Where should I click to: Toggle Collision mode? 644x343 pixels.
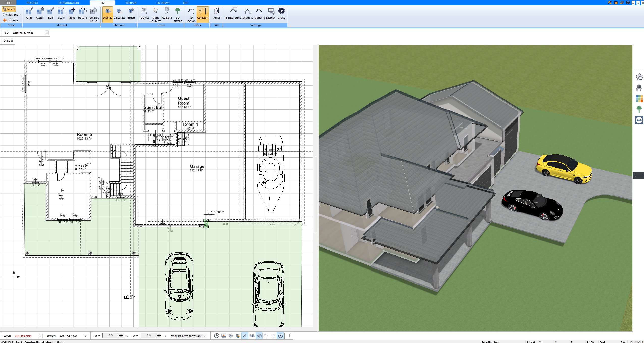[x=203, y=14]
